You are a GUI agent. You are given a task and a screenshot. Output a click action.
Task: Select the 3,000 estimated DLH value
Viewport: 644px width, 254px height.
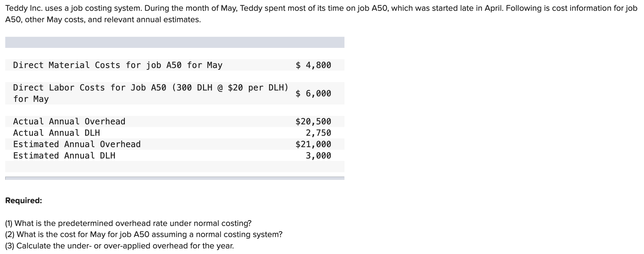pos(318,156)
